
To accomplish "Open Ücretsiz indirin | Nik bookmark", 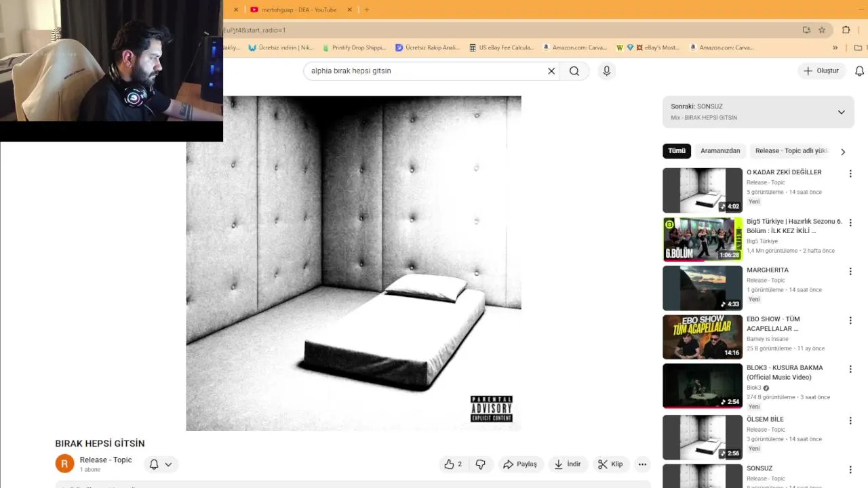I will [281, 47].
